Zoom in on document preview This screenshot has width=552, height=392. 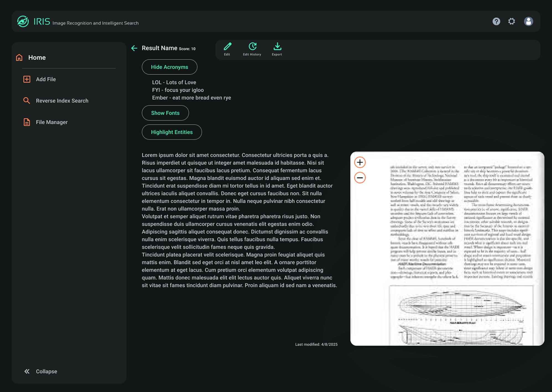[360, 162]
